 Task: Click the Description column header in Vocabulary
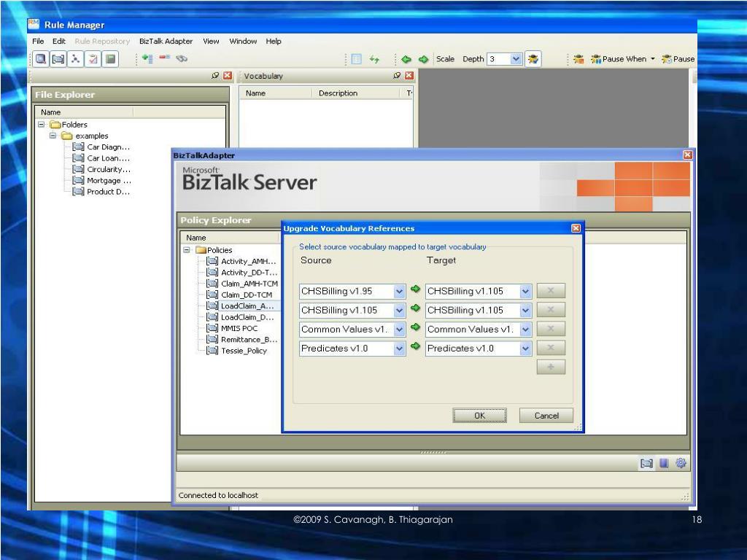[355, 93]
